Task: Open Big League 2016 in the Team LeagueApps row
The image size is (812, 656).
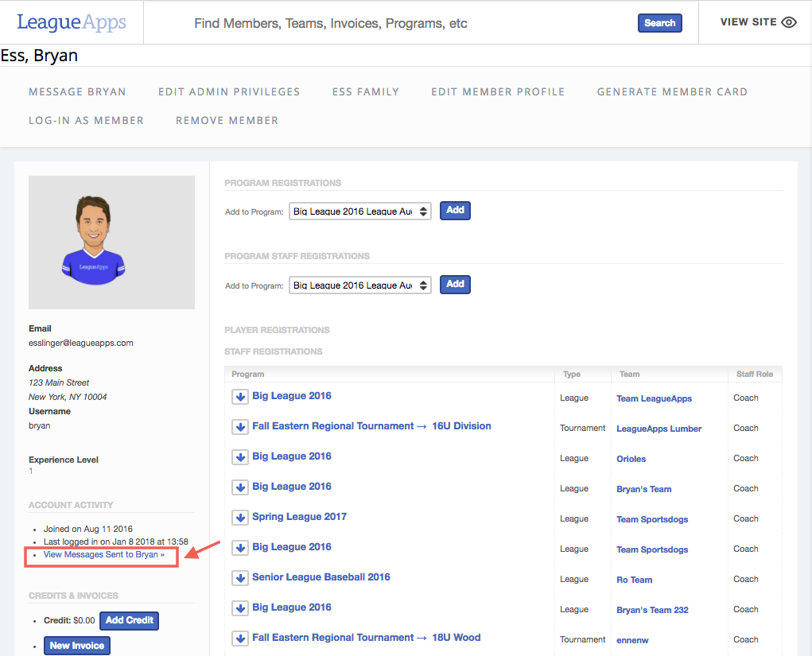Action: (x=292, y=395)
